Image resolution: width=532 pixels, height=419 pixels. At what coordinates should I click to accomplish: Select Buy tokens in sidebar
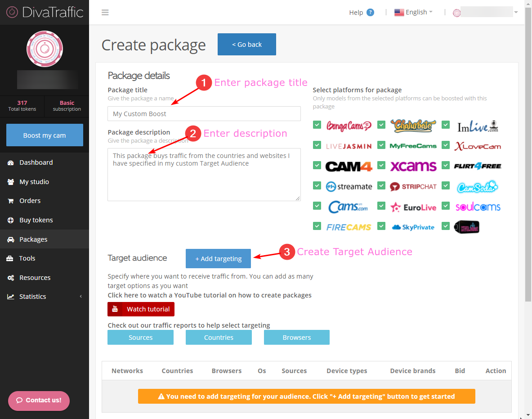[45, 221]
